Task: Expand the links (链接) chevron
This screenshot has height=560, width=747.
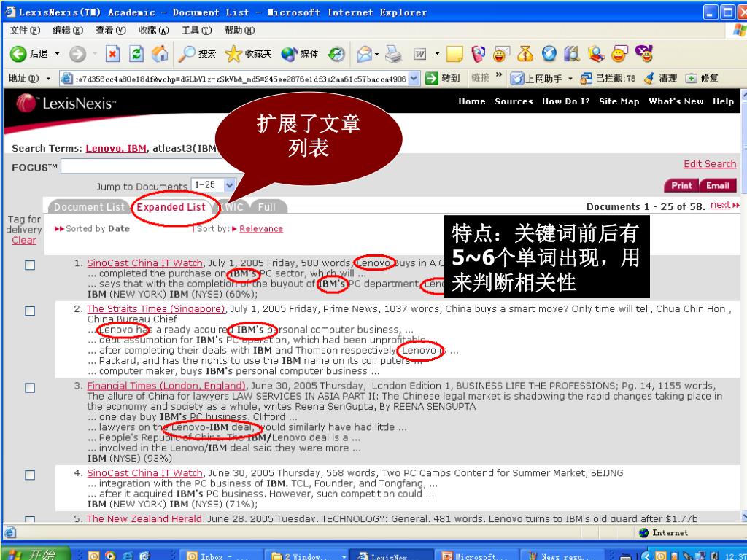Action: coord(499,75)
